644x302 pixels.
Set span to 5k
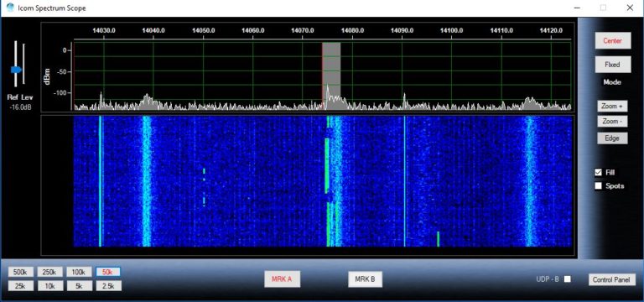click(x=79, y=286)
